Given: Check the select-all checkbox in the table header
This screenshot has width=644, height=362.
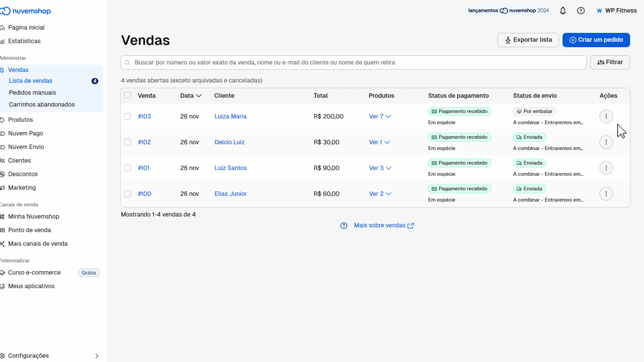Looking at the screenshot, I should [x=127, y=95].
